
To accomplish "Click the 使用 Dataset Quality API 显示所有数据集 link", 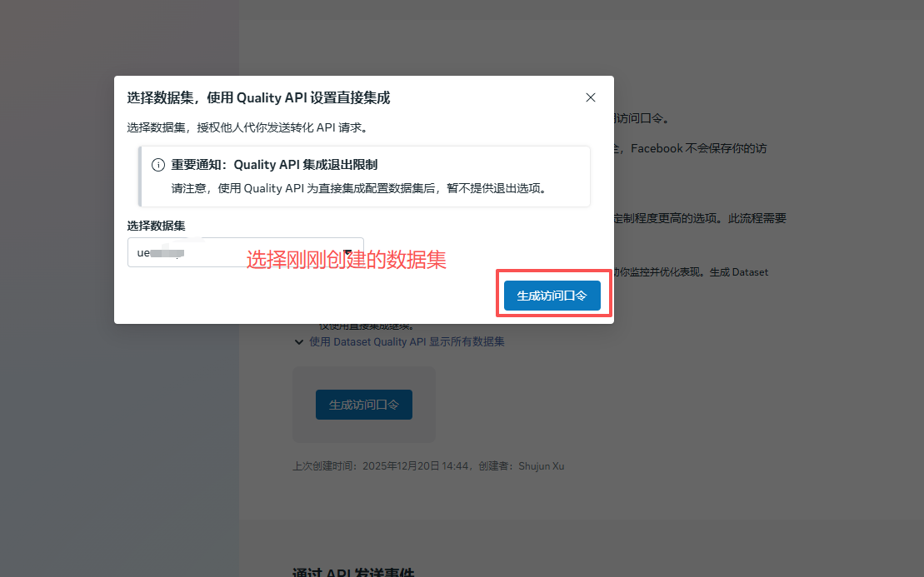I will (x=407, y=341).
